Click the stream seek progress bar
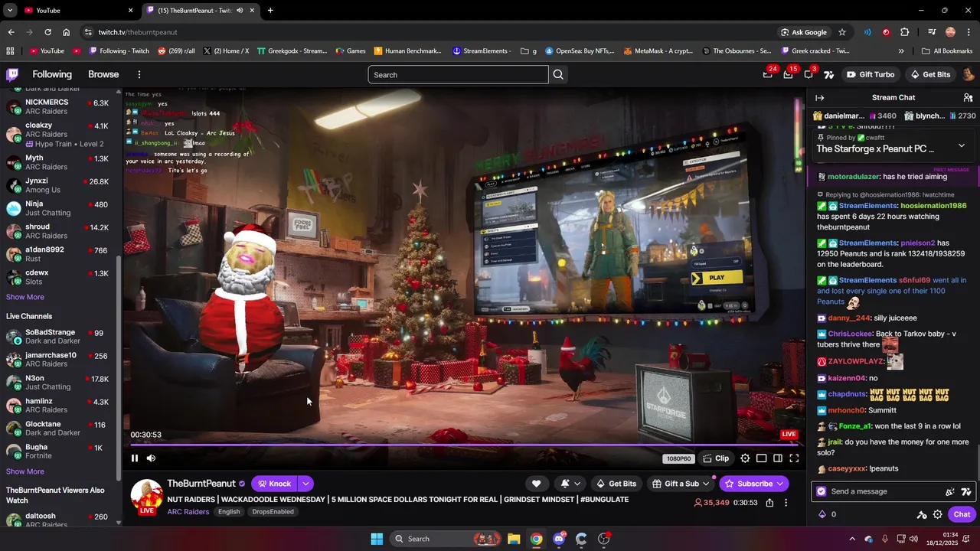 (464, 445)
